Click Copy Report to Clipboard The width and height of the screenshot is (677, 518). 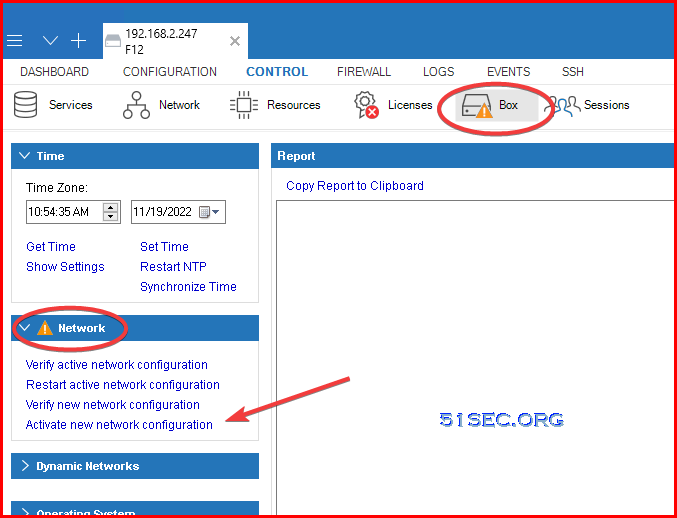click(355, 186)
